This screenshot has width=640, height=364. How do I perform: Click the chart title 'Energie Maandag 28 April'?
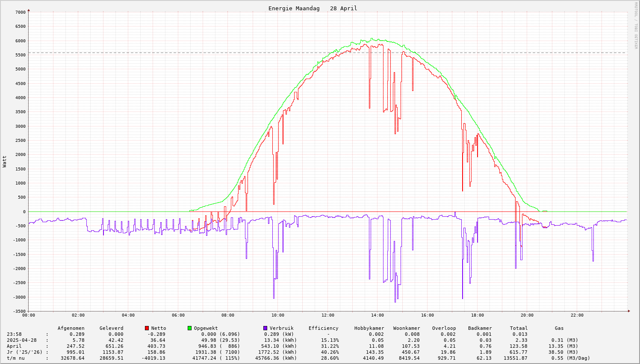313,9
